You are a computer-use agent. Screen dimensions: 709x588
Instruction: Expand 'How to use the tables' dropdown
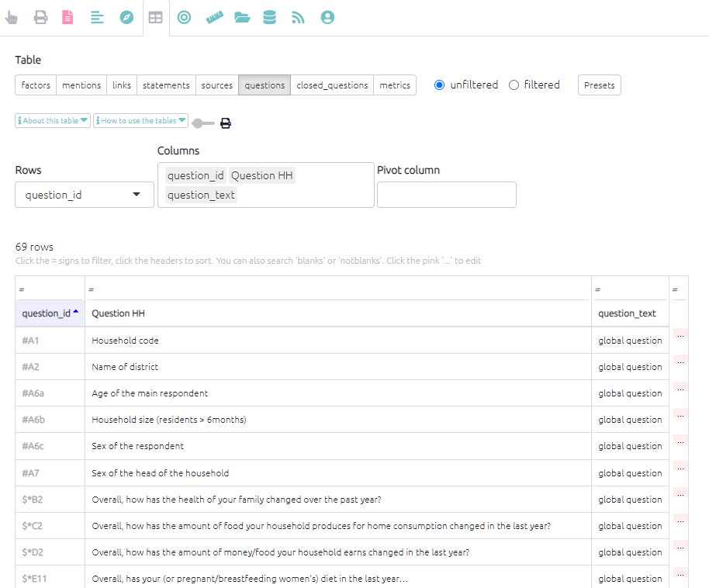click(140, 121)
